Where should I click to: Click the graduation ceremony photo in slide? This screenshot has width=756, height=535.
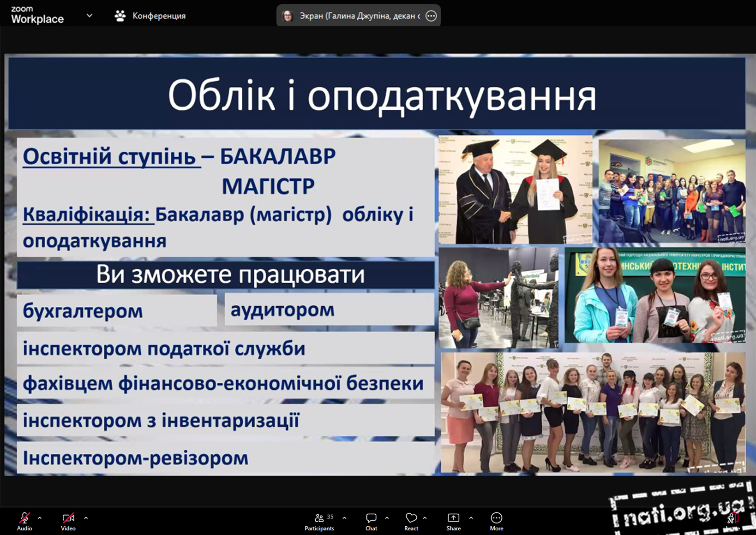pos(515,190)
